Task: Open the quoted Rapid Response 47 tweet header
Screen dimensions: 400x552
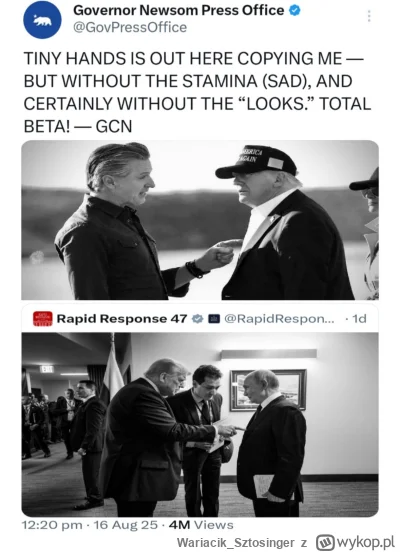Action: (200, 319)
